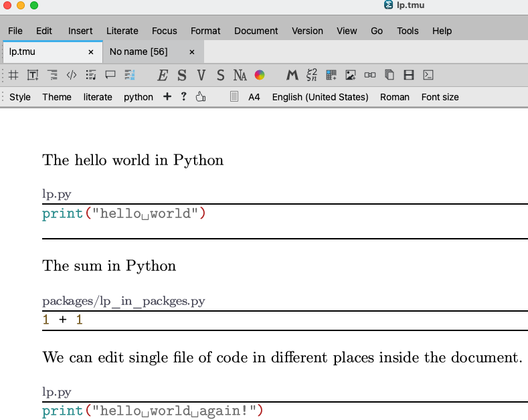Screen dimensions: 528x420
Task: Open the File menu
Action: [15, 31]
